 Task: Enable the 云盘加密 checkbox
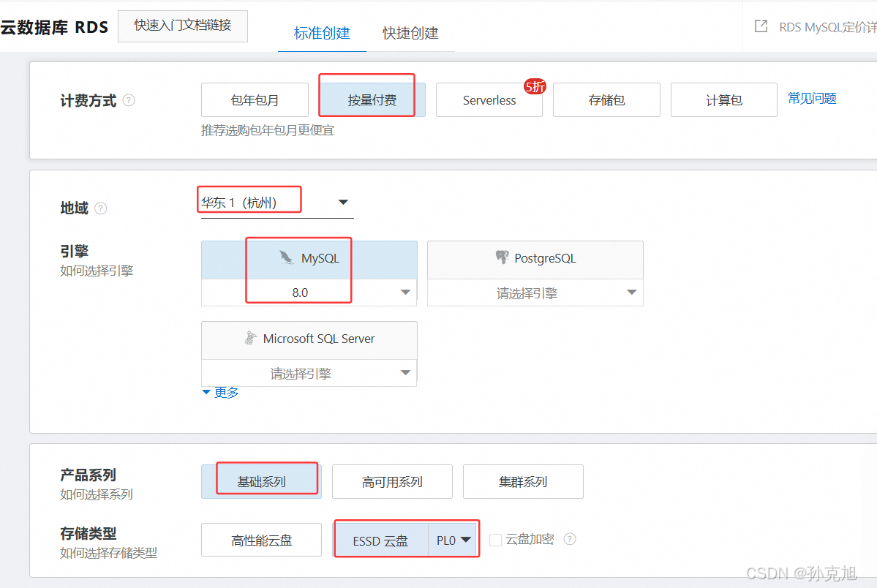coord(495,539)
